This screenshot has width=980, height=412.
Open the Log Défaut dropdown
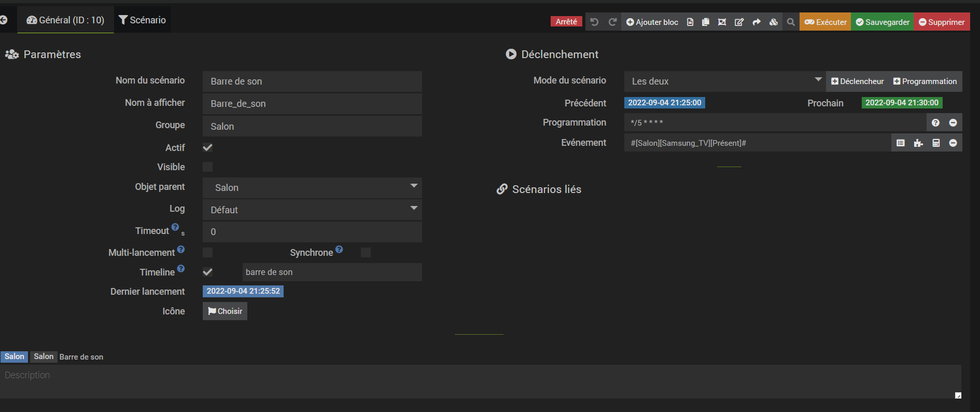point(312,210)
